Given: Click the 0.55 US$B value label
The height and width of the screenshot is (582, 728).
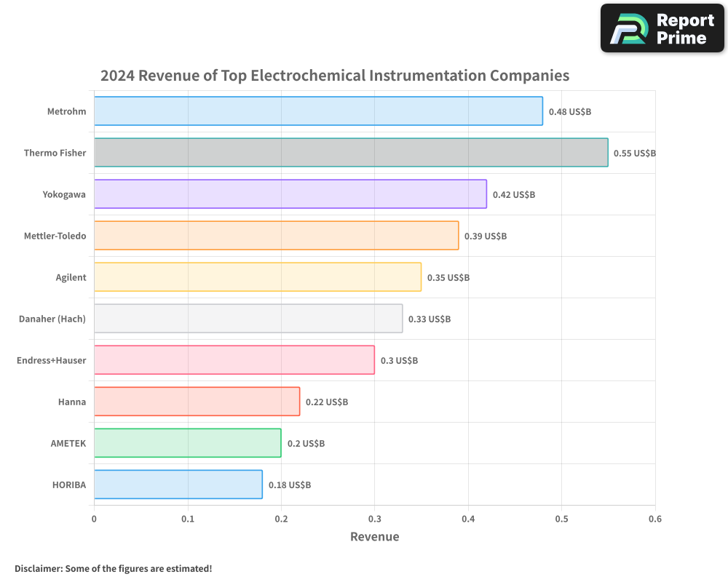Looking at the screenshot, I should pyautogui.click(x=633, y=153).
